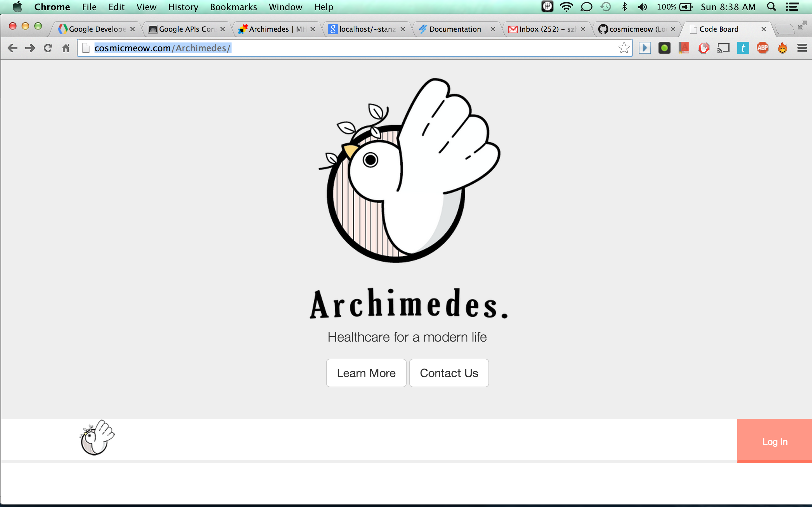
Task: Click the small dove logo in navbar
Action: 97,438
